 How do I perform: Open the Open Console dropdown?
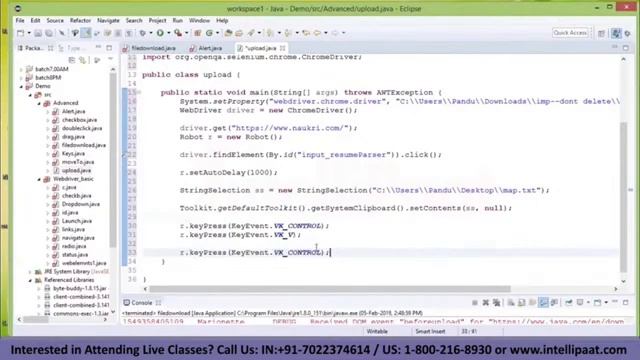click(606, 302)
